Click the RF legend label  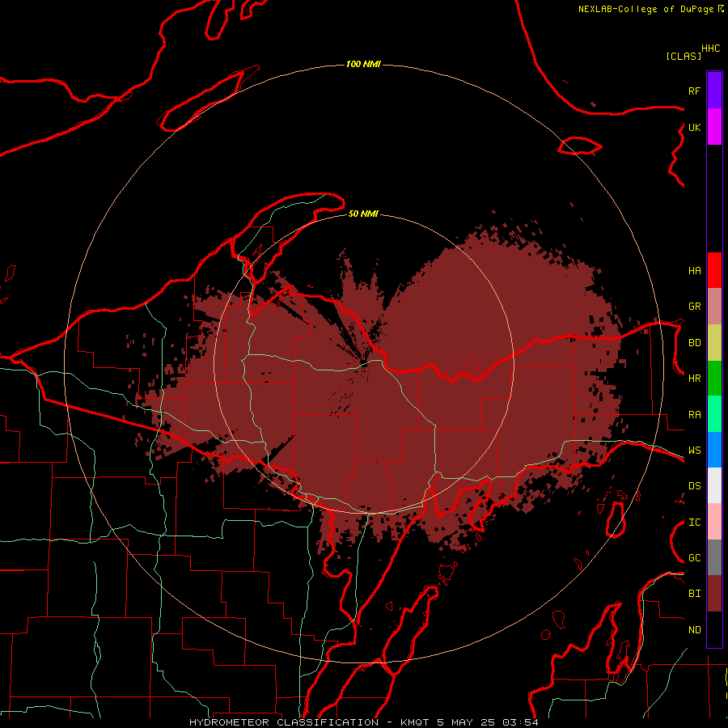point(694,91)
